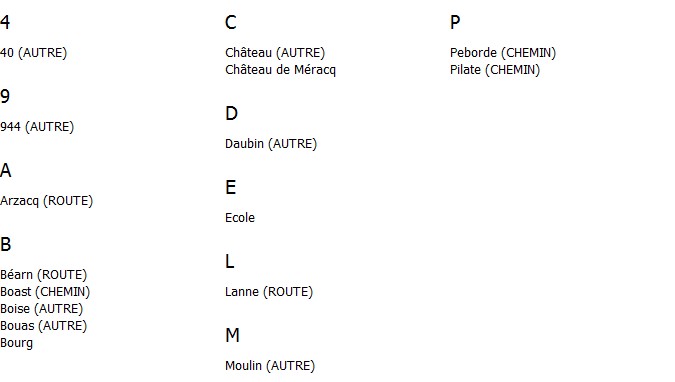This screenshot has width=675, height=382.
Task: Open Arzacq (ROUTE) link
Action: pyautogui.click(x=46, y=201)
